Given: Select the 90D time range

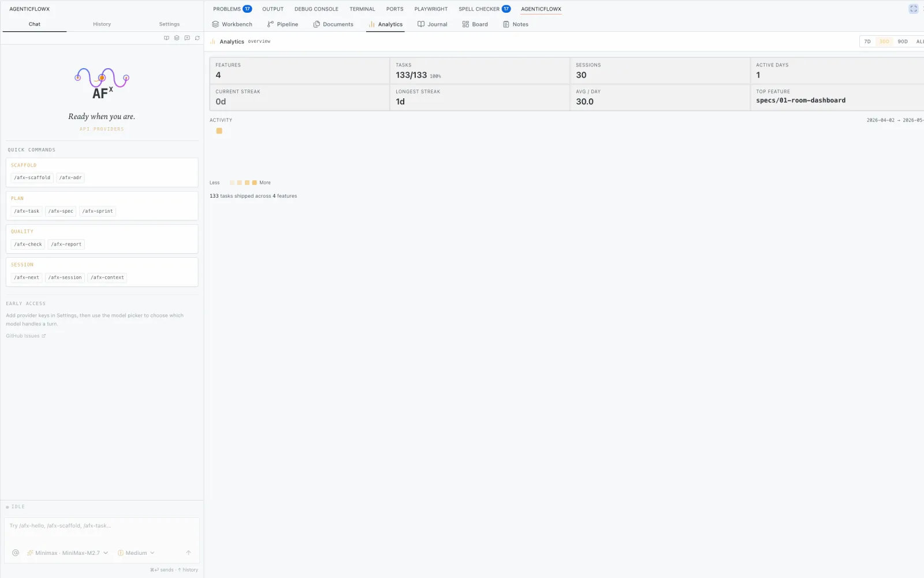Looking at the screenshot, I should (903, 42).
